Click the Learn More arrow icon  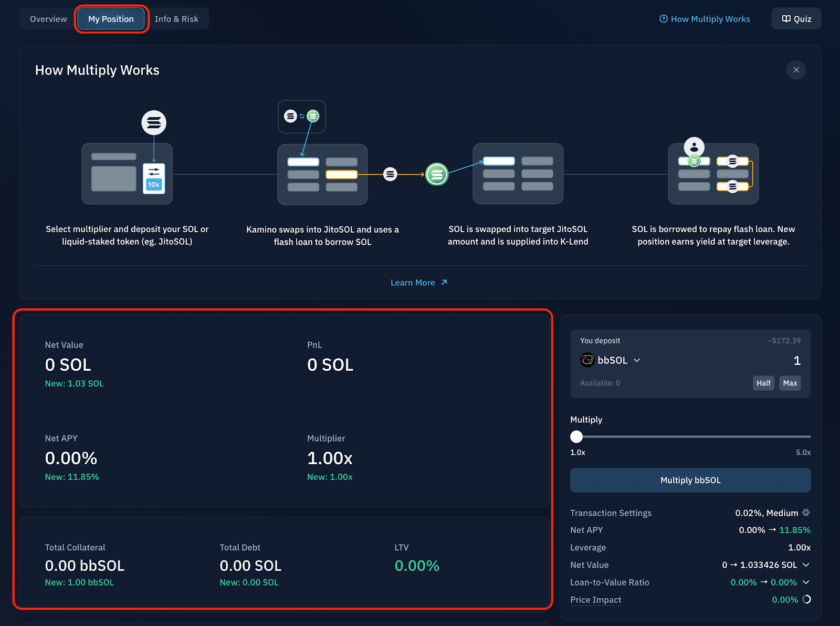coord(444,283)
